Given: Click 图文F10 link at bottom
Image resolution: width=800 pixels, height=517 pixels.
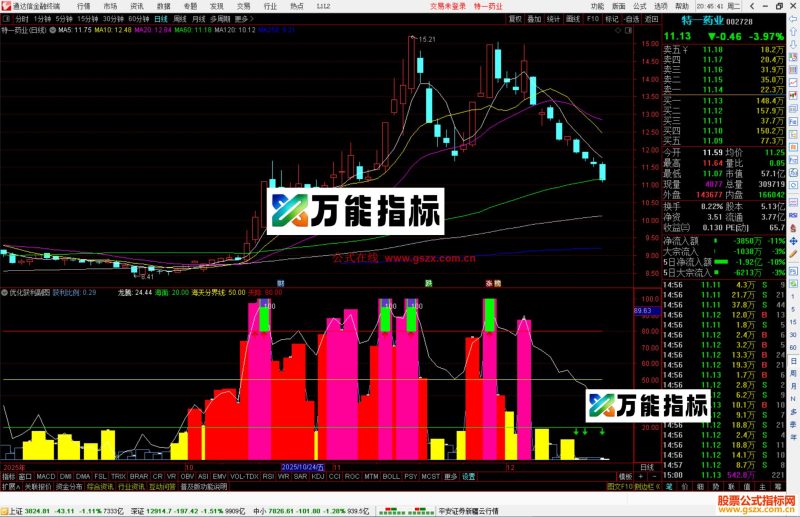Looking at the screenshot, I should (620, 486).
